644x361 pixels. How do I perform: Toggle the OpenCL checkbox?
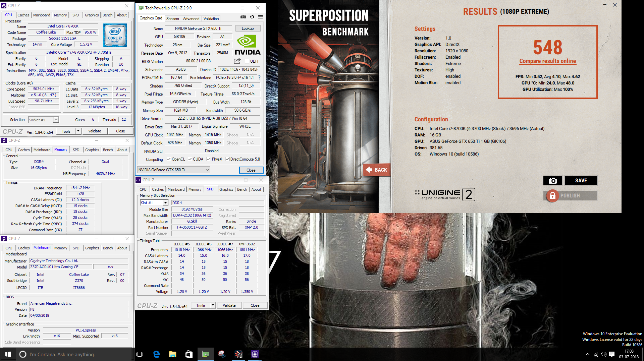coord(169,159)
